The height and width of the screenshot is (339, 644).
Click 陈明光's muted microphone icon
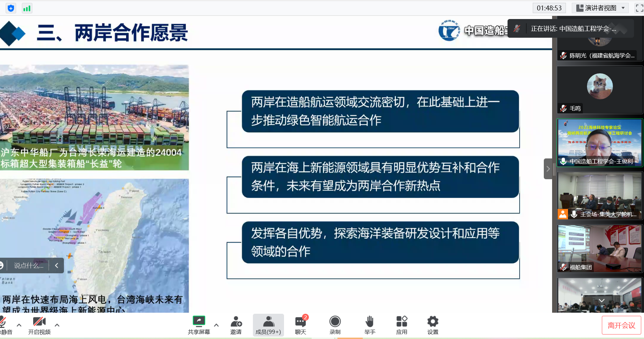(x=563, y=55)
